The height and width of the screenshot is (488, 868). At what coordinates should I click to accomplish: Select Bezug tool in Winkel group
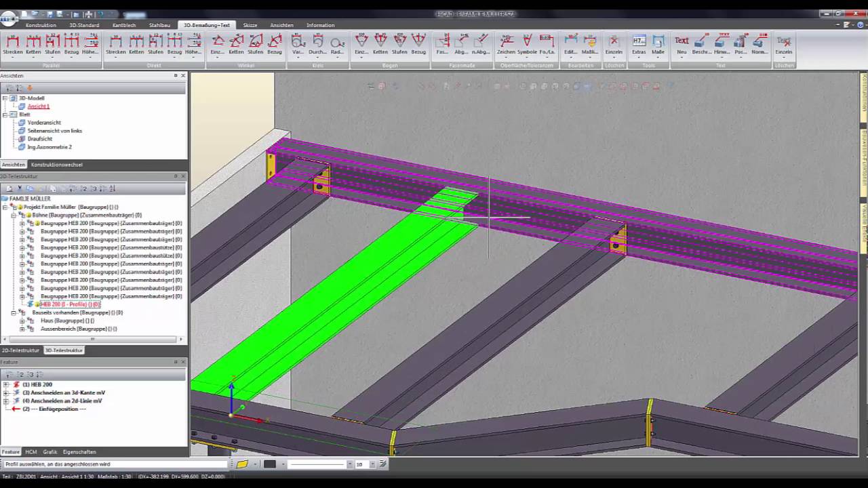(275, 45)
